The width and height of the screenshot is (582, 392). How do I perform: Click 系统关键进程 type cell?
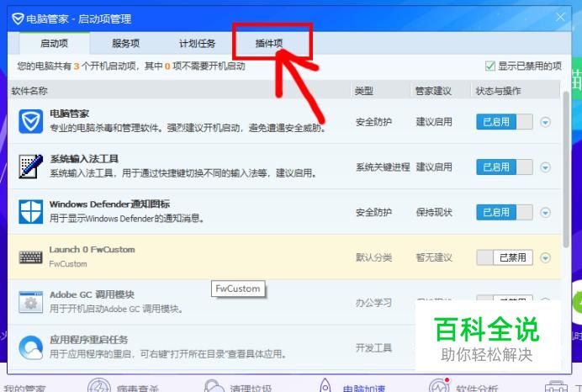pos(383,167)
